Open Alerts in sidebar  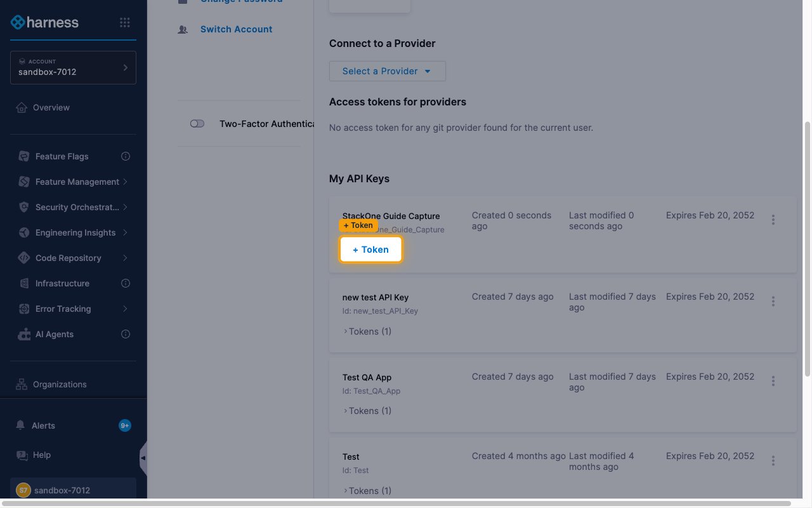coord(43,425)
